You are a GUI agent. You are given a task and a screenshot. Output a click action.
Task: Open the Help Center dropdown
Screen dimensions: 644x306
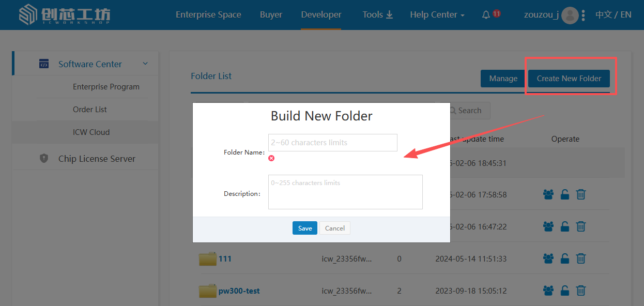(x=437, y=14)
